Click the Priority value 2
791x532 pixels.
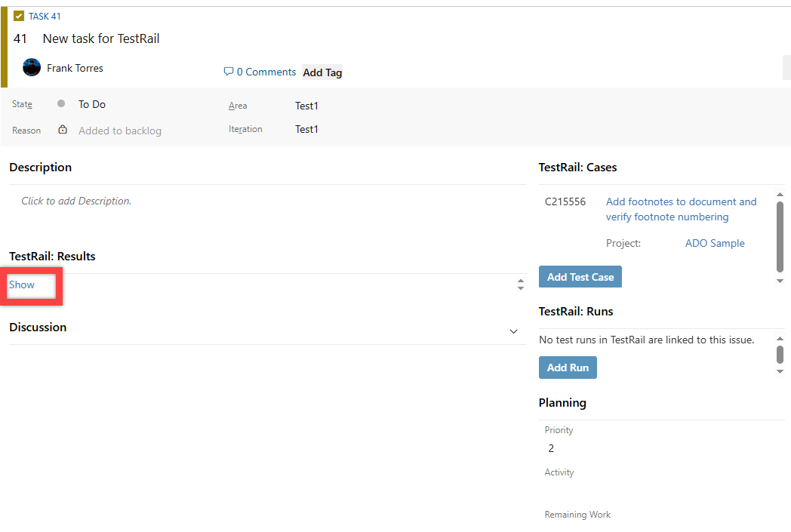551,448
